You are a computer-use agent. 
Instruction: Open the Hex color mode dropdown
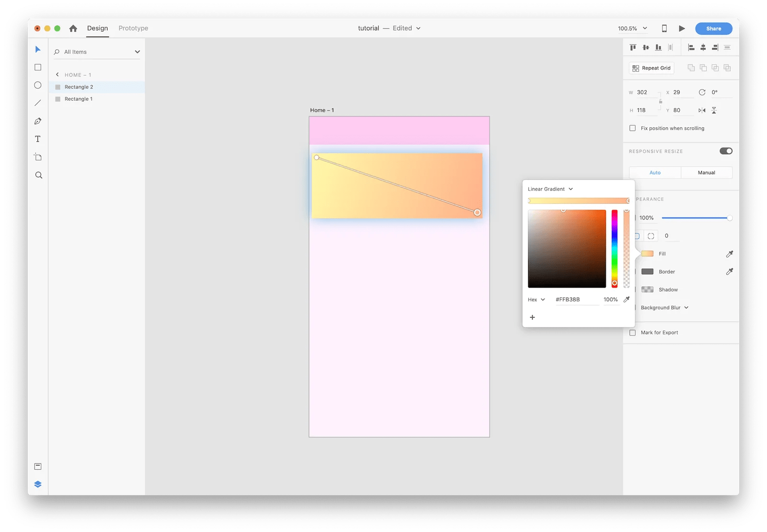coord(536,300)
